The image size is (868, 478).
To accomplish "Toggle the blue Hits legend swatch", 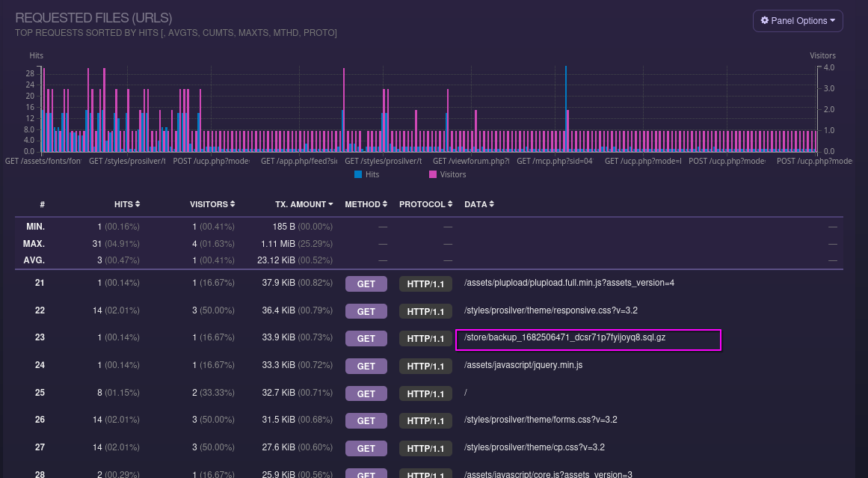I will tap(358, 174).
